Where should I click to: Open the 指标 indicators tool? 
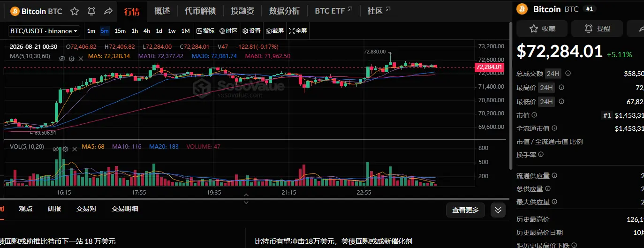pos(205,31)
